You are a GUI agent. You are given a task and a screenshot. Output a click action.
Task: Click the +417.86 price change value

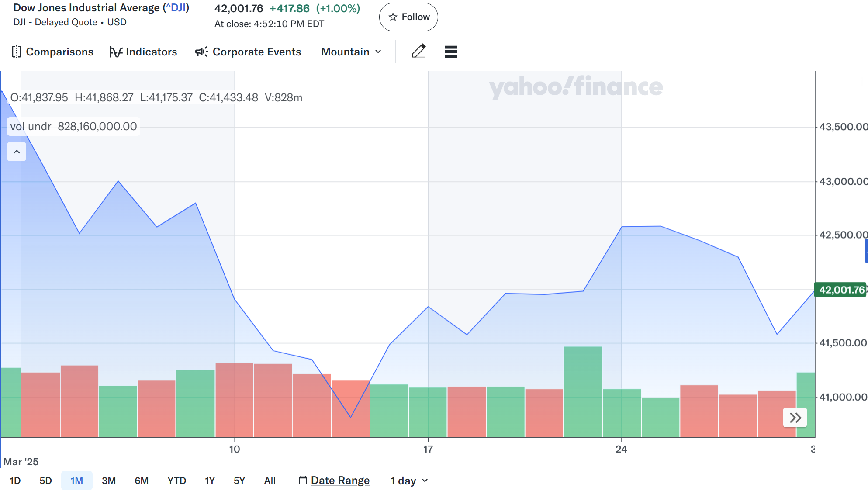(290, 9)
